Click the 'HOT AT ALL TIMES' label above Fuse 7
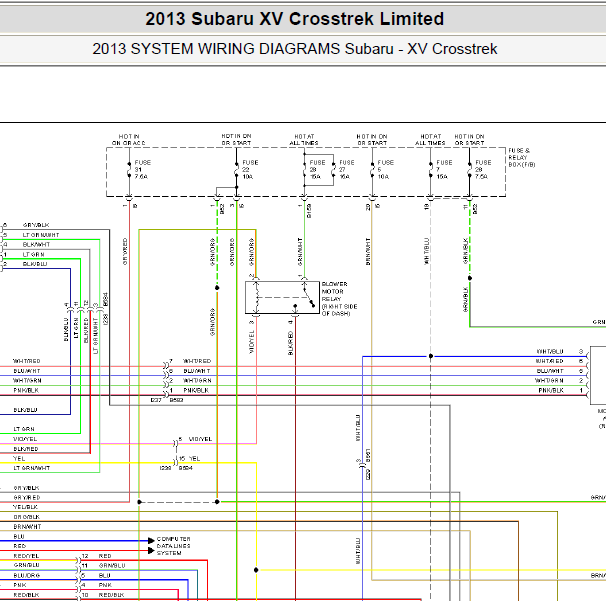 [x=430, y=140]
